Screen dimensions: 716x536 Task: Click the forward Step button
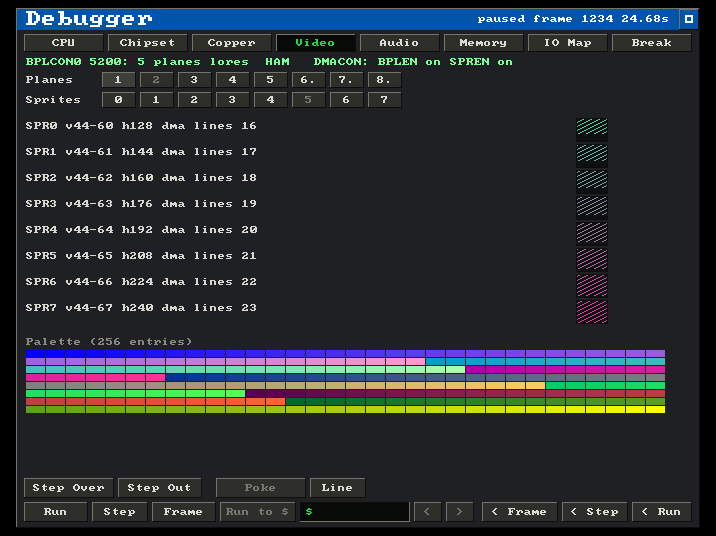pos(120,512)
